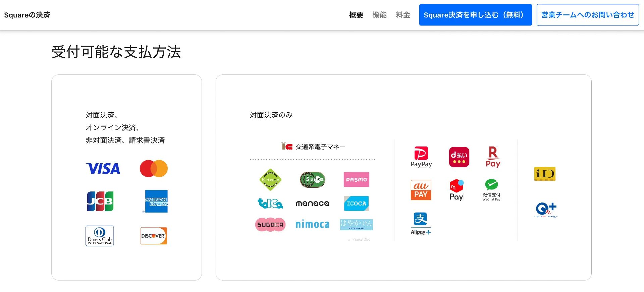Click the Rakuten Pay logo
644x292 pixels.
pos(493,157)
